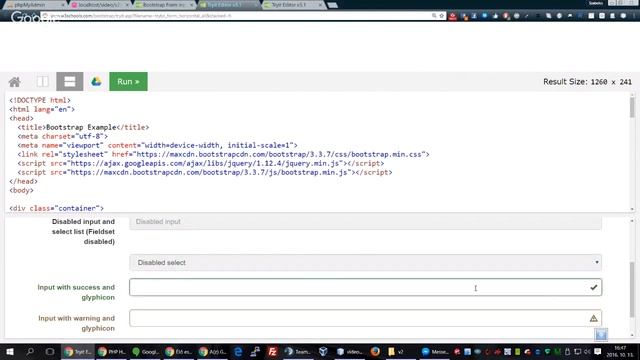
Task: Switch to side-by-side editor layout
Action: pos(42,82)
